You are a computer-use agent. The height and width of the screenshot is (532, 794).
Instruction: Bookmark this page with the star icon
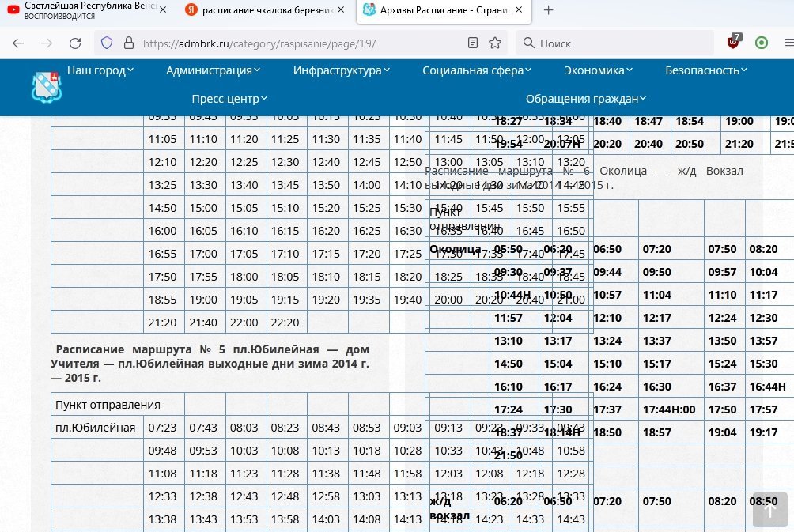point(495,43)
